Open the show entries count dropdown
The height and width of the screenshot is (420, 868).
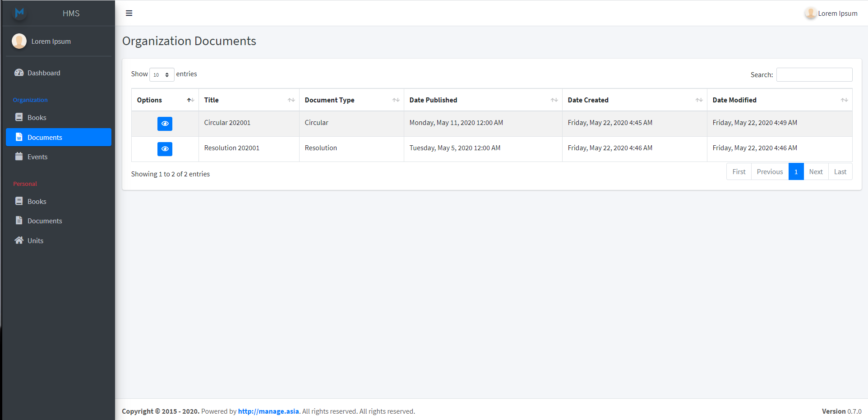tap(162, 75)
